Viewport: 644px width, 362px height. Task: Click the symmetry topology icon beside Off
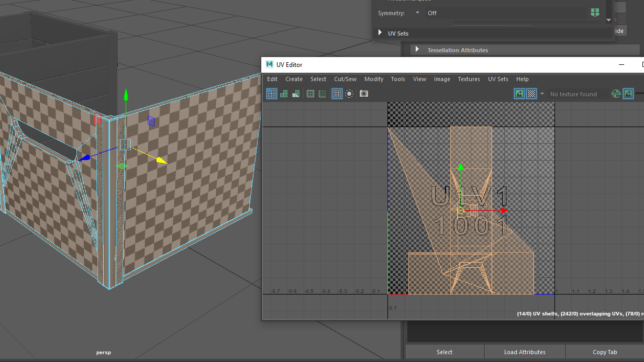595,13
